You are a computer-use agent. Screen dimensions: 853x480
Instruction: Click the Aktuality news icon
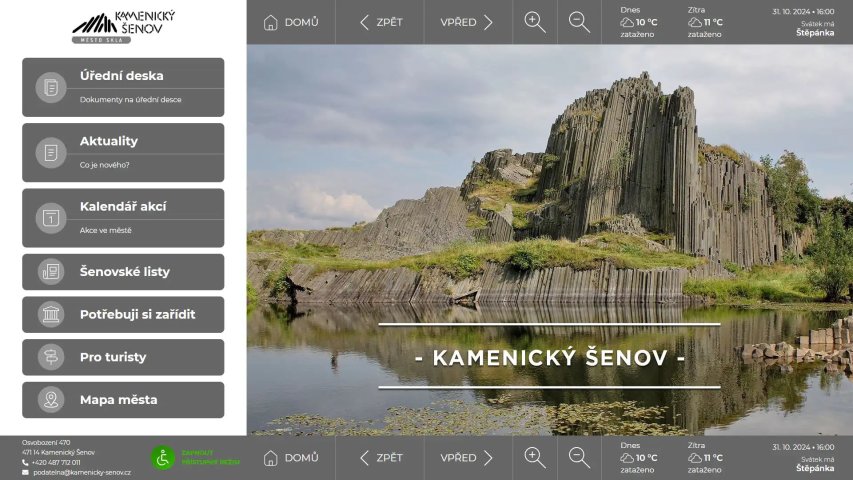click(x=50, y=152)
